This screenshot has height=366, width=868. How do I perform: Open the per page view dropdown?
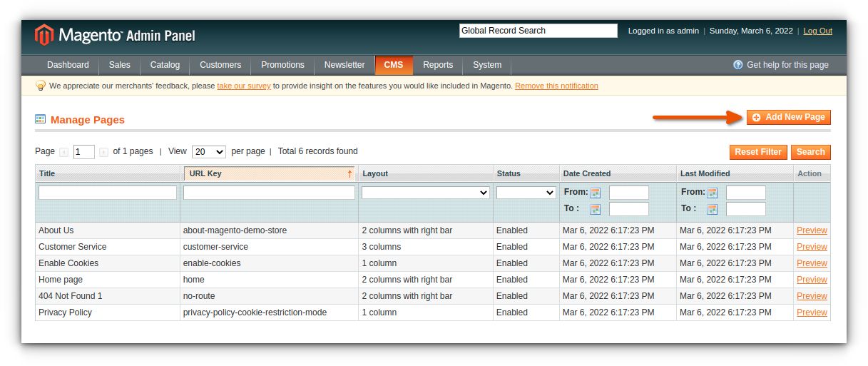pyautogui.click(x=209, y=152)
